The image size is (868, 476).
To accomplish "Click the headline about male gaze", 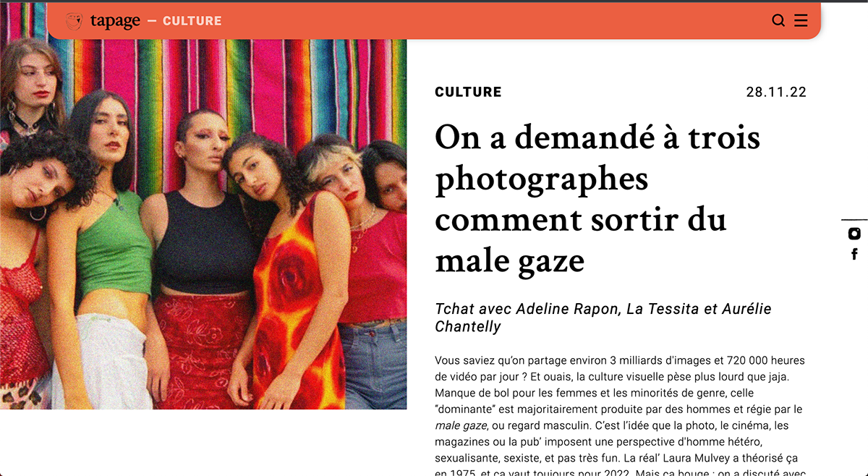I will pos(597,198).
